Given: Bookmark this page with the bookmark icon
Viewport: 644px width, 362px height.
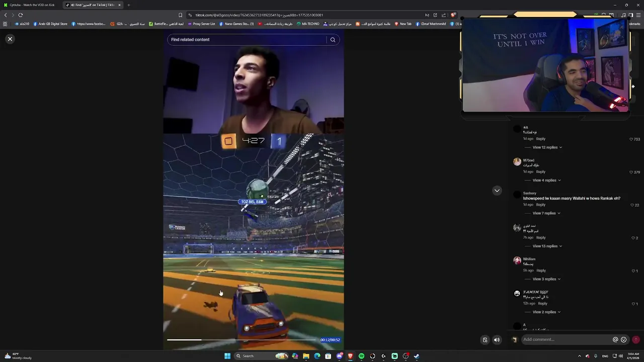Looking at the screenshot, I should (x=180, y=15).
